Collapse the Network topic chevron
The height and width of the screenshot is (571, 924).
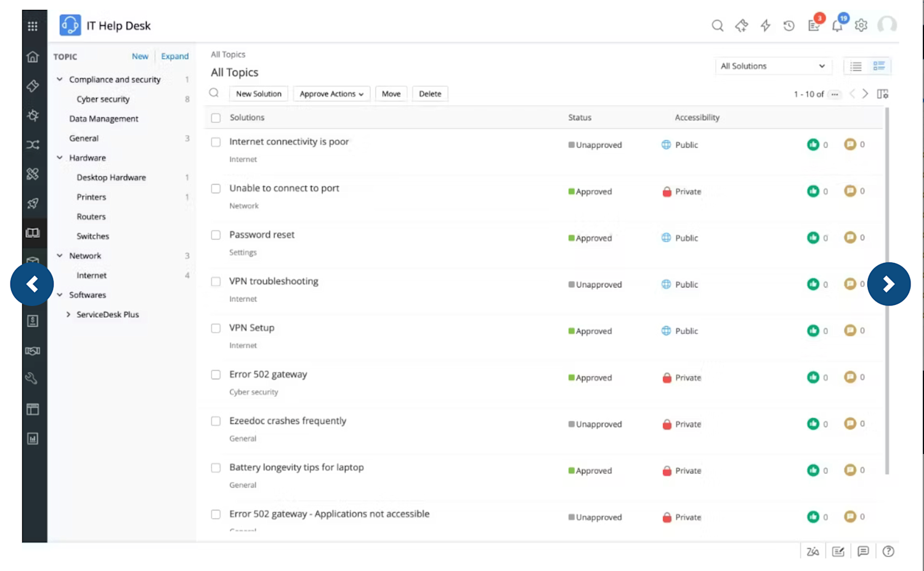click(60, 256)
